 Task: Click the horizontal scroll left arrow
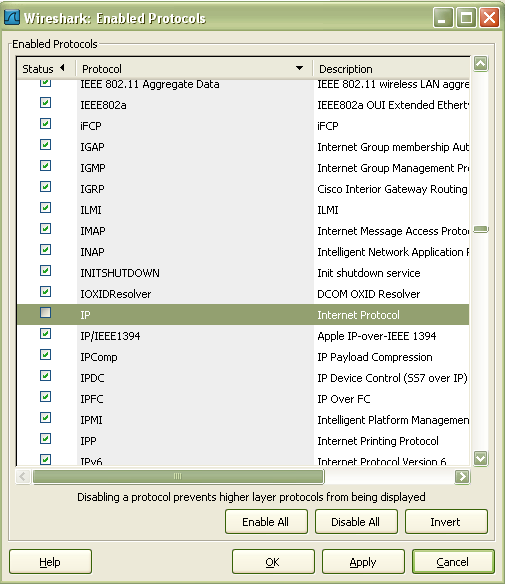(x=23, y=476)
